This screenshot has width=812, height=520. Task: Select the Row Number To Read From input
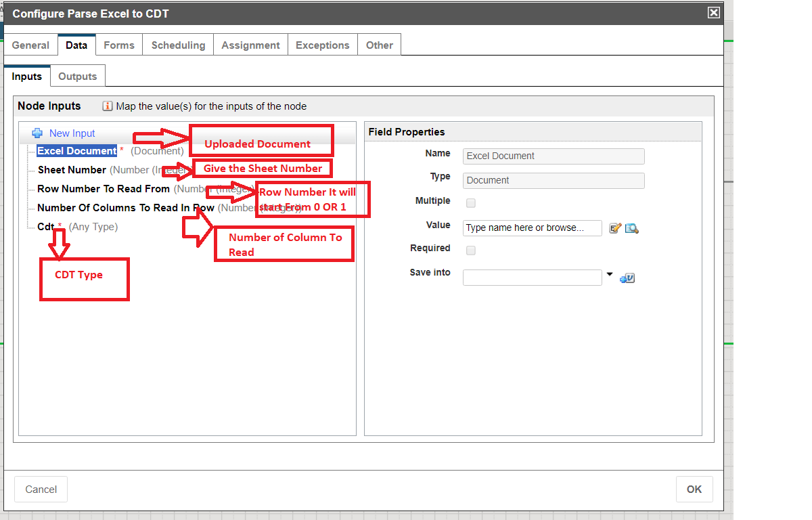[x=103, y=189]
